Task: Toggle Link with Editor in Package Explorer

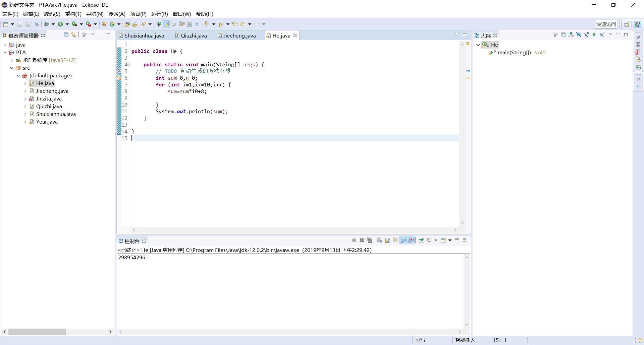Action: pyautogui.click(x=74, y=34)
